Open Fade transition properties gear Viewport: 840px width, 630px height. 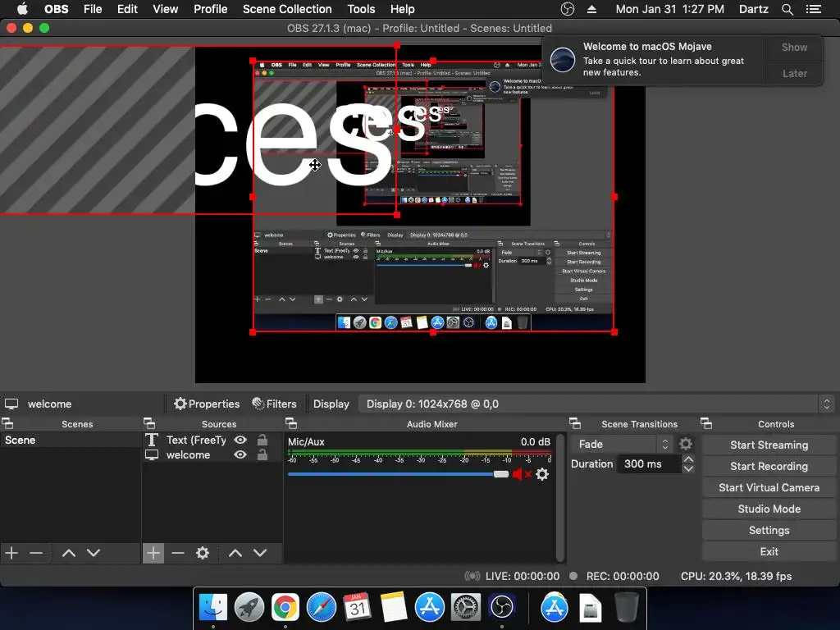click(686, 444)
